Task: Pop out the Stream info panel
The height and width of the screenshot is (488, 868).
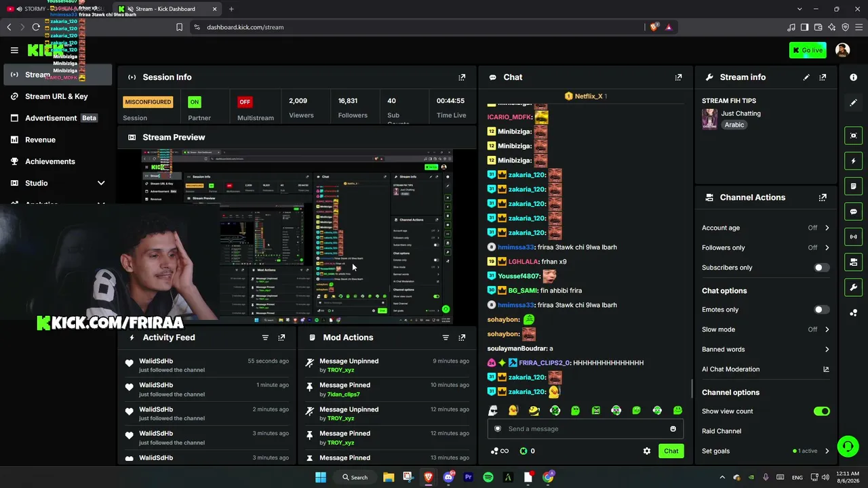Action: click(x=823, y=77)
